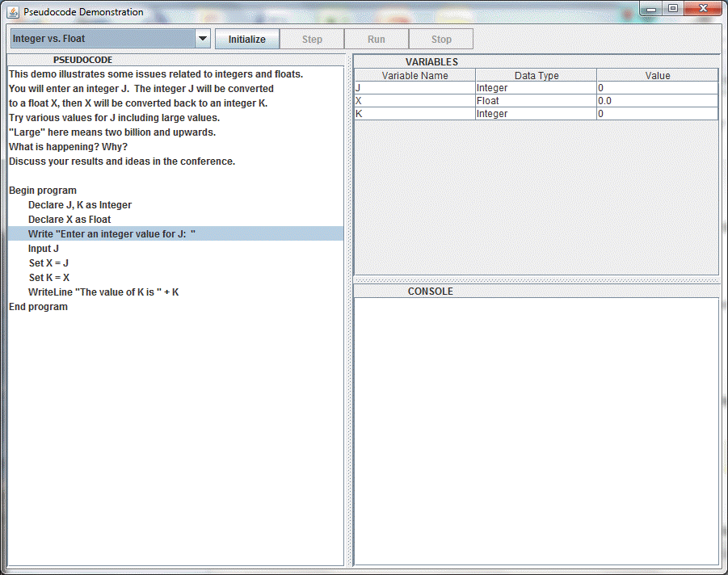Click the "Variable Name" column header

coord(414,75)
